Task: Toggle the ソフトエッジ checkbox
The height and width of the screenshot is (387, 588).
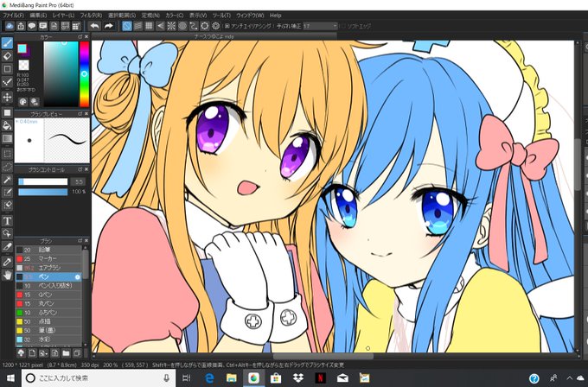Action: click(342, 26)
